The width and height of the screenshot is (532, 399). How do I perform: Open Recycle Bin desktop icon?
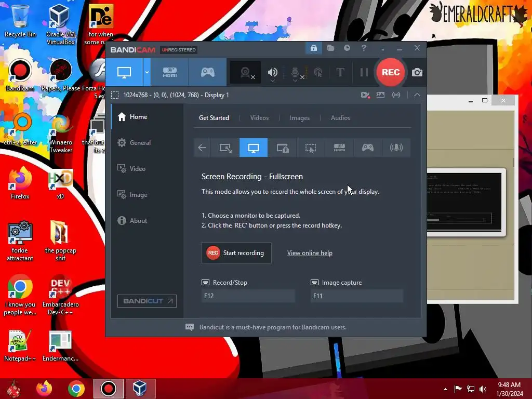pyautogui.click(x=20, y=20)
